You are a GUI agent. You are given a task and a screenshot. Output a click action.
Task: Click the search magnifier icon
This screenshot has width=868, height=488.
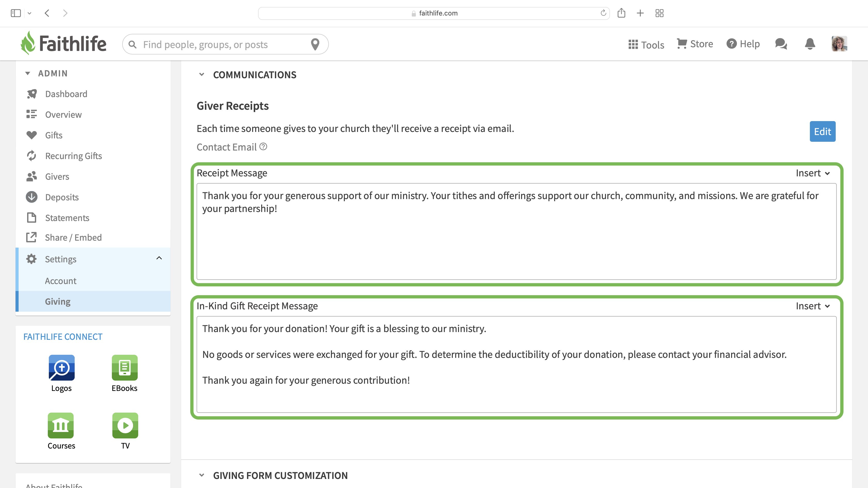(133, 44)
